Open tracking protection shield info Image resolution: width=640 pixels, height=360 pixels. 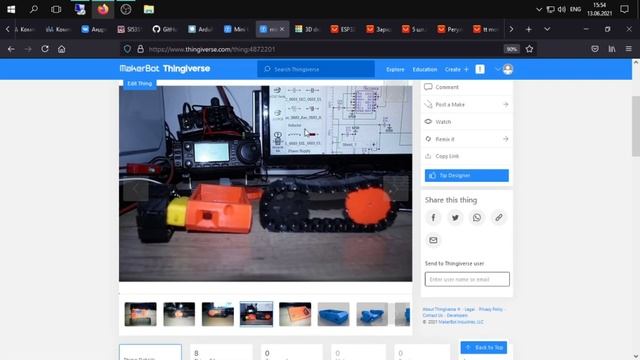pyautogui.click(x=127, y=49)
